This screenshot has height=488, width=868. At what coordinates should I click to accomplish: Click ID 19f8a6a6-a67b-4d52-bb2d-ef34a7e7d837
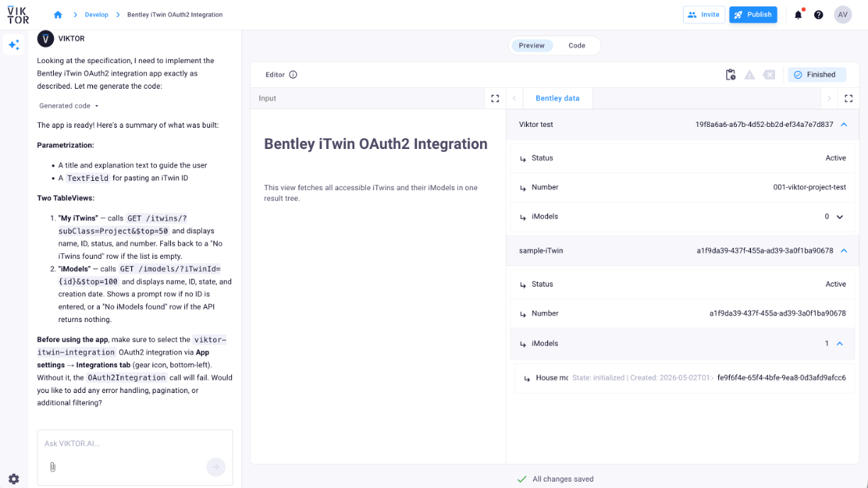point(764,124)
